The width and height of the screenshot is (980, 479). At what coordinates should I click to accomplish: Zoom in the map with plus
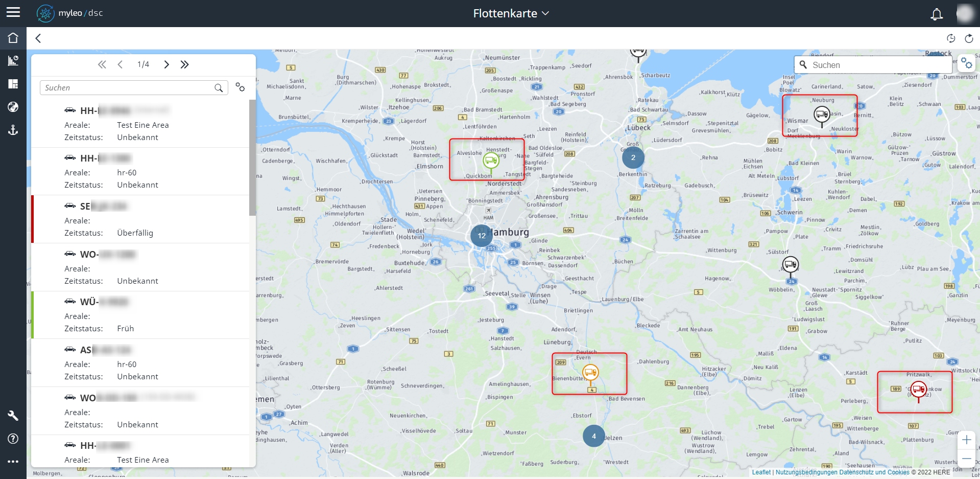tap(966, 440)
